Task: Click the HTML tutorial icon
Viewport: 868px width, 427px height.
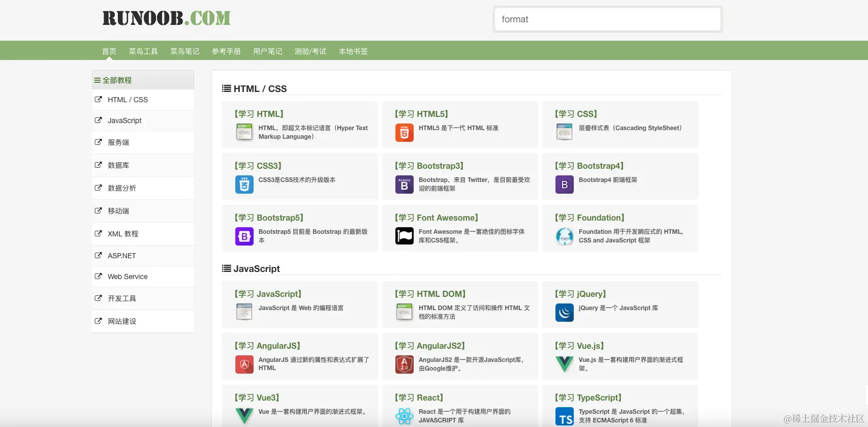Action: click(244, 132)
